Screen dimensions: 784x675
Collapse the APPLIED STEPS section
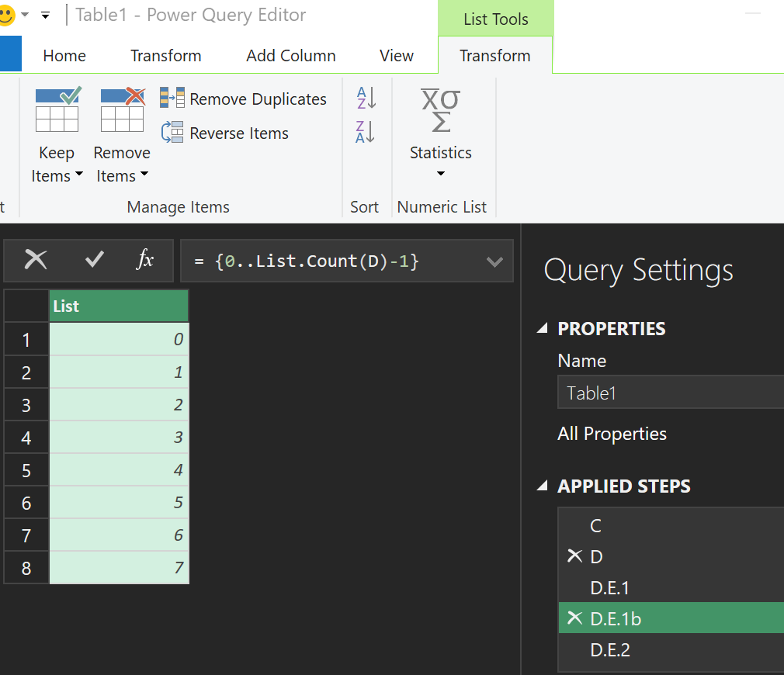pyautogui.click(x=543, y=486)
